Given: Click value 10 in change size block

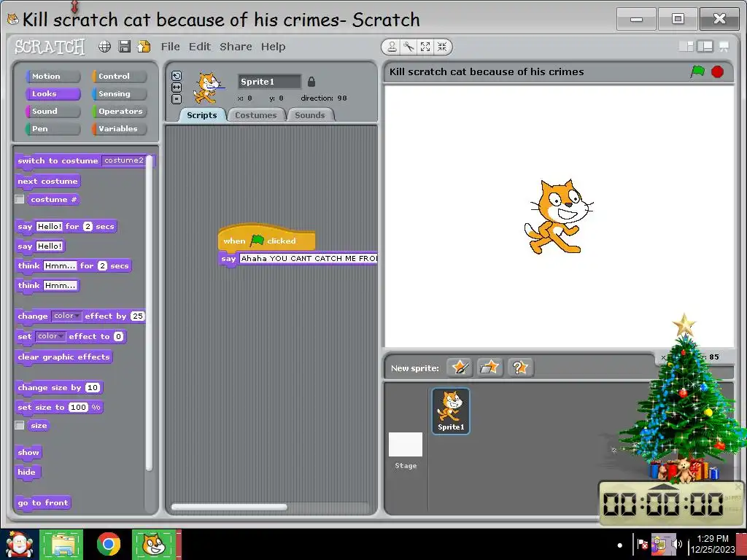Looking at the screenshot, I should pyautogui.click(x=93, y=388).
